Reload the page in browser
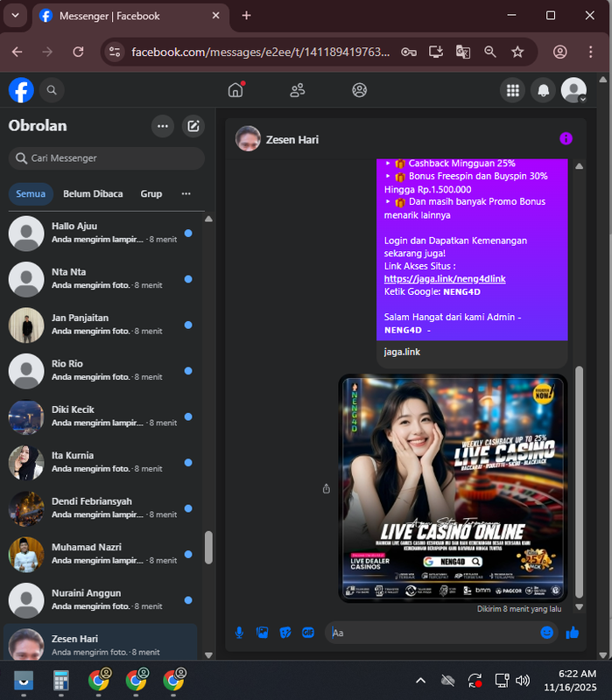The height and width of the screenshot is (700, 612). click(78, 52)
